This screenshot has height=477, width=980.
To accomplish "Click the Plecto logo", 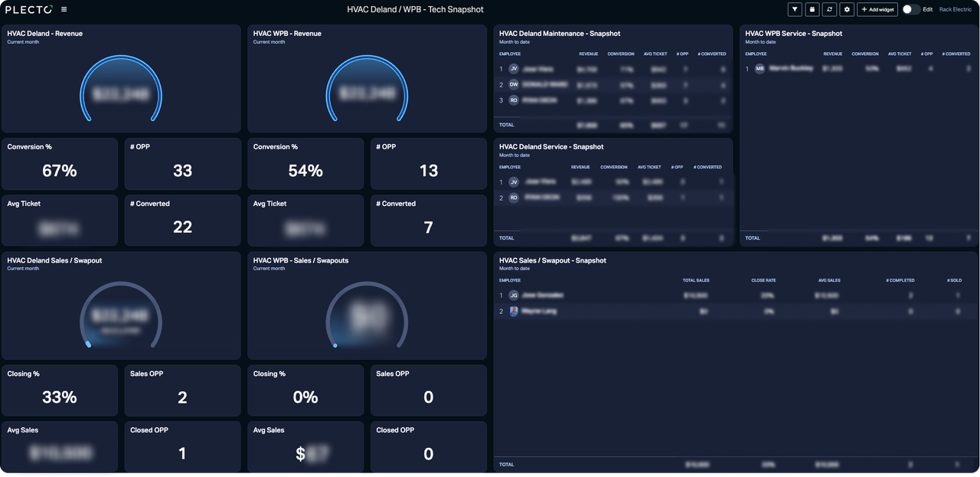I will coord(29,10).
